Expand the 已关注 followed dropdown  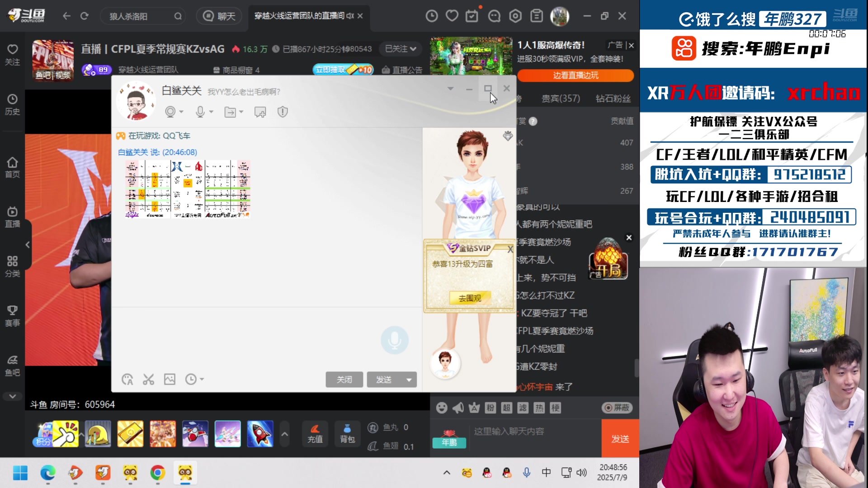click(x=401, y=49)
